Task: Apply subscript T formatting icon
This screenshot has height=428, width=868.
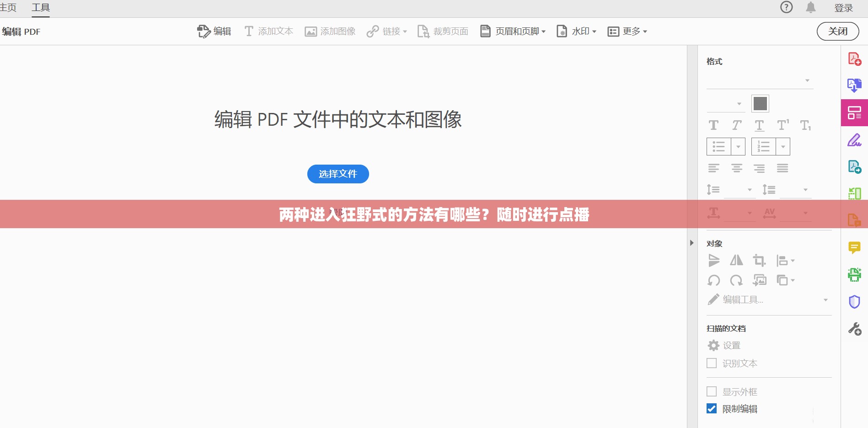Action: 805,125
